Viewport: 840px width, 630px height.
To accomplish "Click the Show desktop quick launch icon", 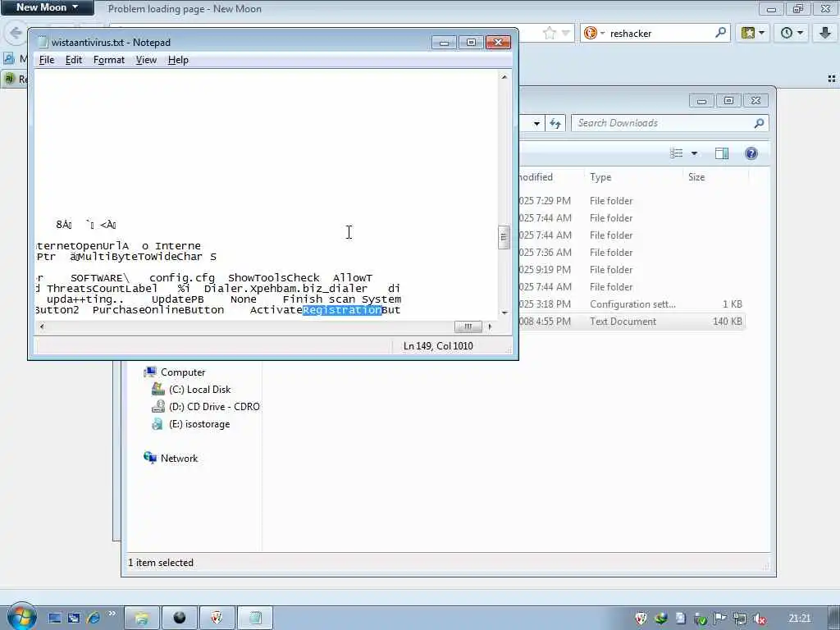I will (x=55, y=618).
